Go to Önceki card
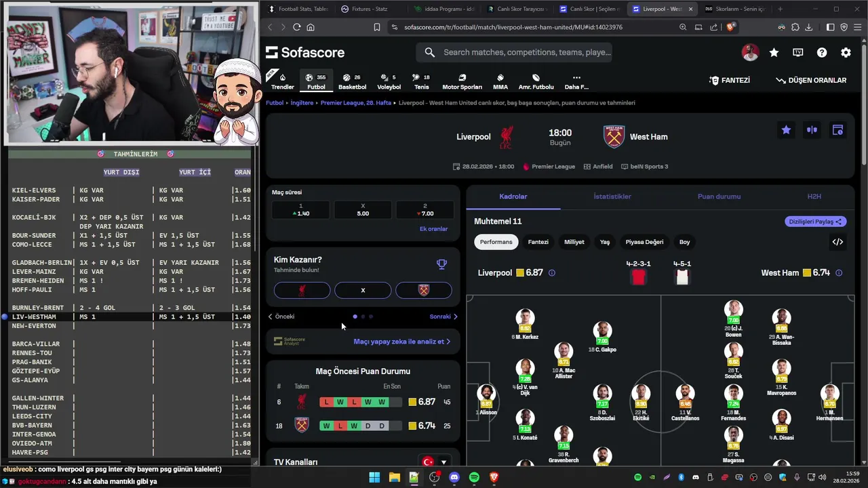This screenshot has width=868, height=488. [281, 317]
